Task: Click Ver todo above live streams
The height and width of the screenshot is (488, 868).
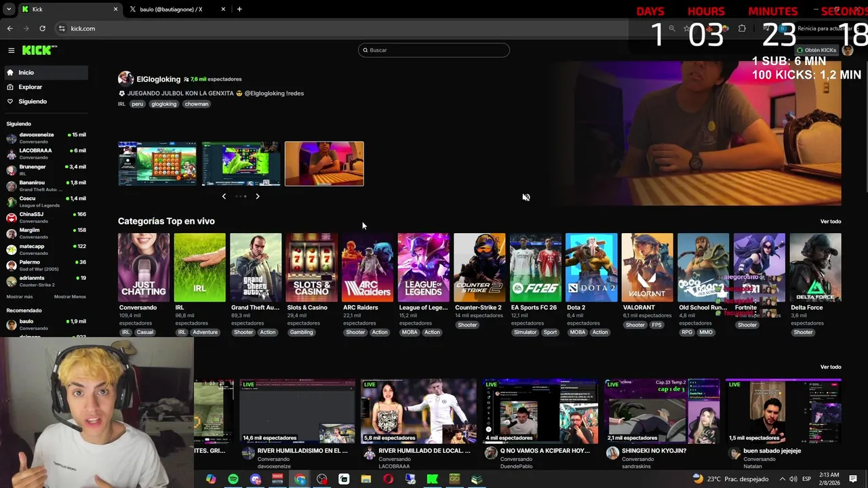Action: tap(831, 367)
